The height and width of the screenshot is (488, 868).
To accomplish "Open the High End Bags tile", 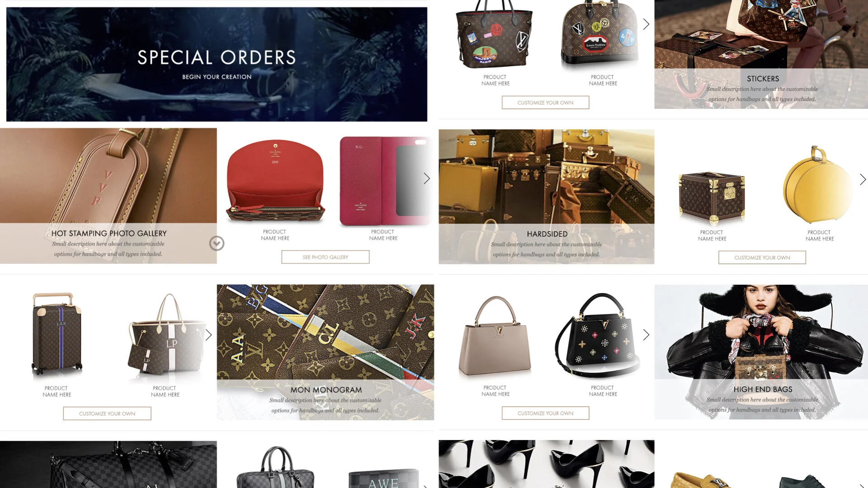I will click(x=761, y=352).
